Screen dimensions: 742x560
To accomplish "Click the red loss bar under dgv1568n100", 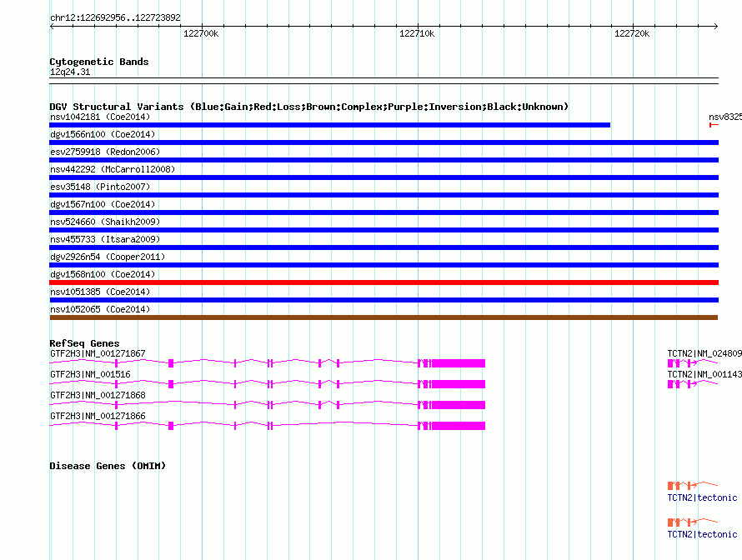I will click(384, 282).
